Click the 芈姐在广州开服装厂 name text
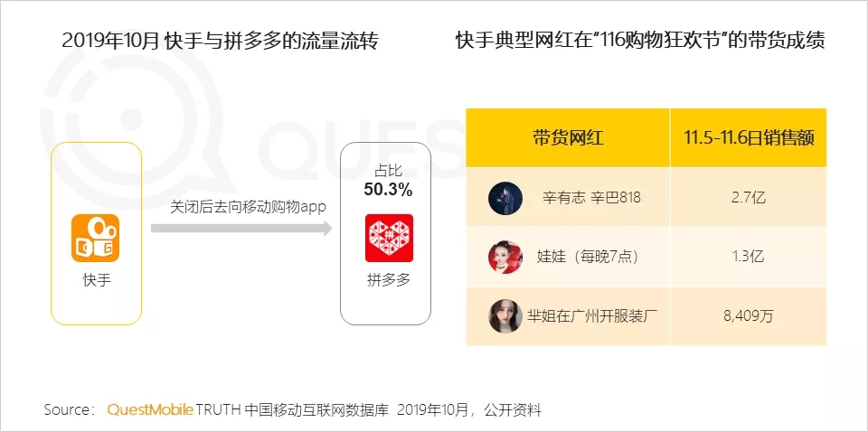The height and width of the screenshot is (432, 868). click(593, 316)
